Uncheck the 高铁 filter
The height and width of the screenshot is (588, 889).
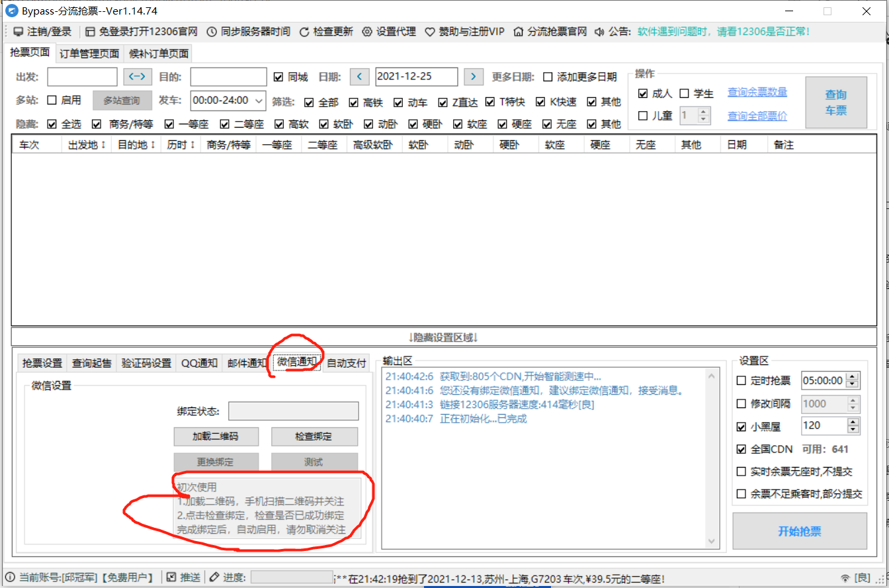[x=353, y=102]
